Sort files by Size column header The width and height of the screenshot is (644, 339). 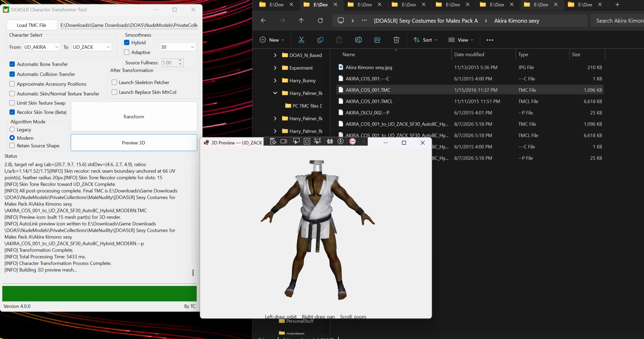pyautogui.click(x=587, y=54)
